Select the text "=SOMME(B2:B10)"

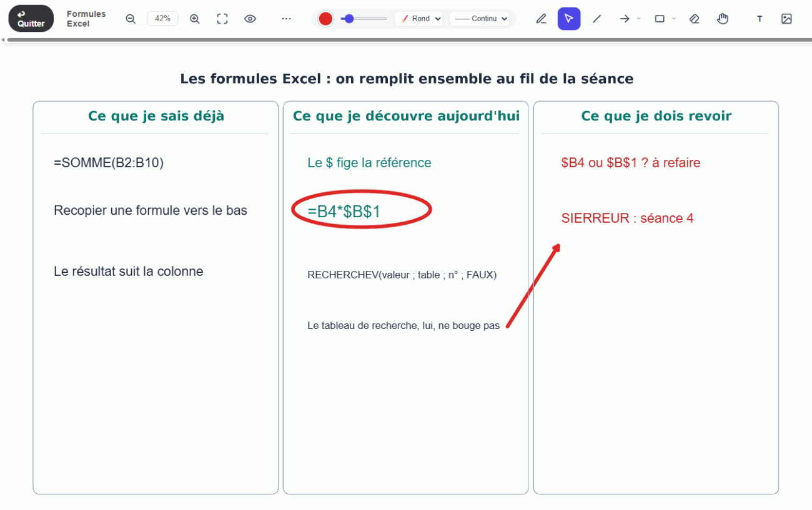coord(109,163)
